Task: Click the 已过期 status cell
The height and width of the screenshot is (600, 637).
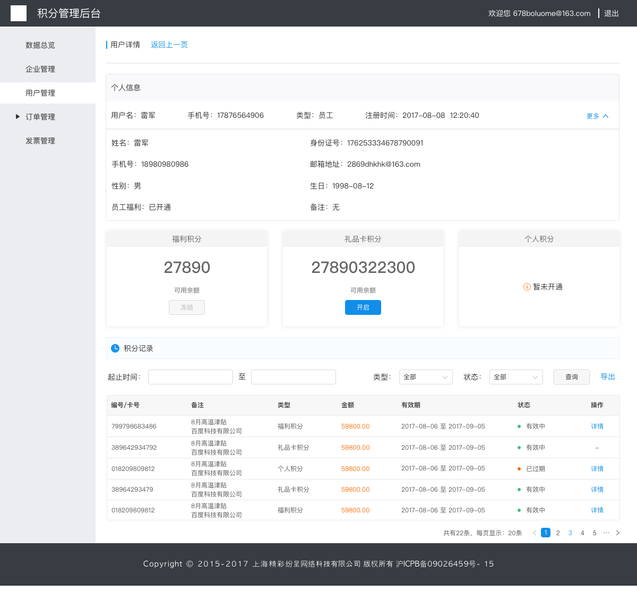Action: point(531,469)
